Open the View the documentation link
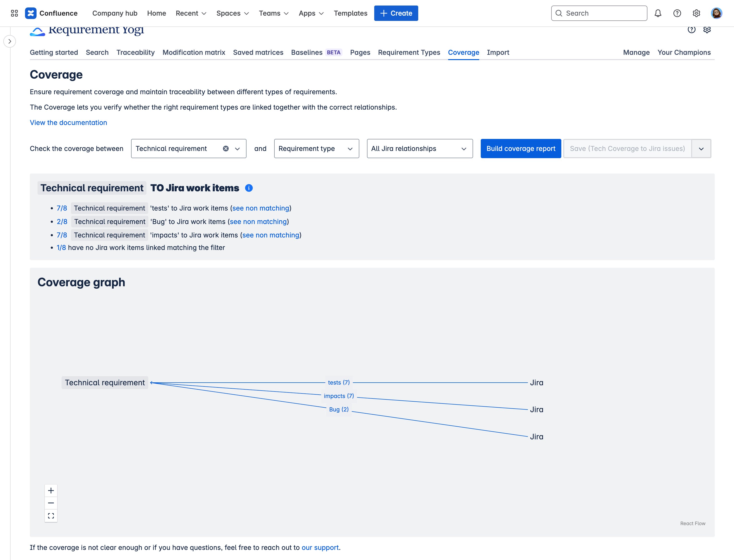 click(68, 123)
